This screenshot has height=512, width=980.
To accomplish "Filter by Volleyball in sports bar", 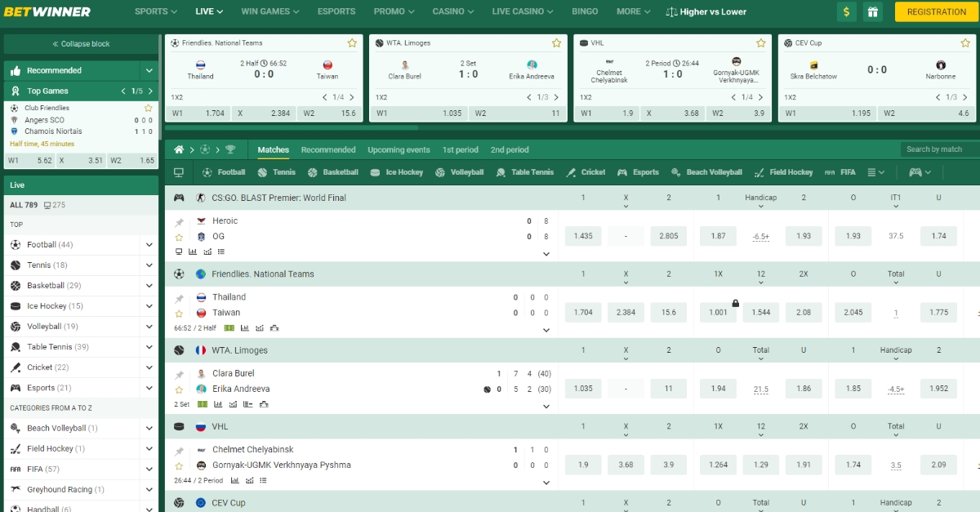I will [x=460, y=172].
